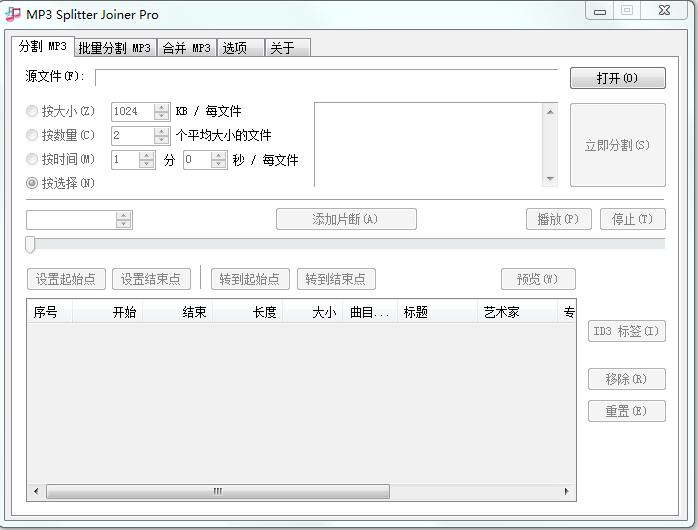Decrease the KB per file spinner
698x530 pixels.
(x=162, y=115)
